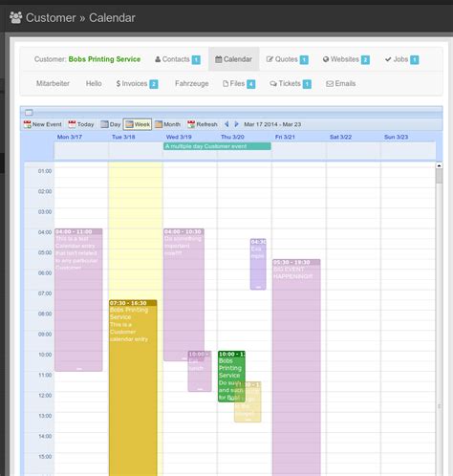Click the Contacts count badge
Image resolution: width=453 pixels, height=476 pixels.
196,59
